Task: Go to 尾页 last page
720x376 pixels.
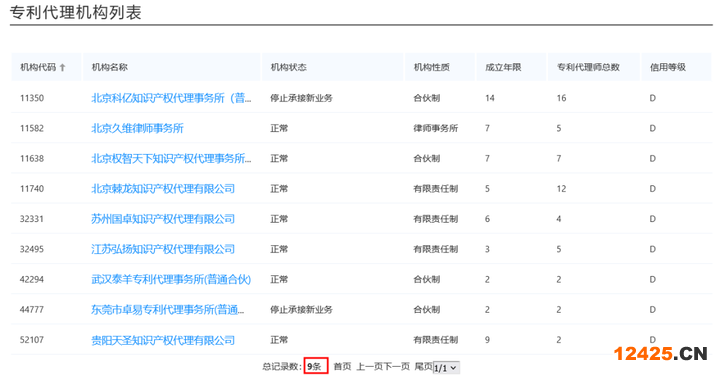Action: point(423,366)
